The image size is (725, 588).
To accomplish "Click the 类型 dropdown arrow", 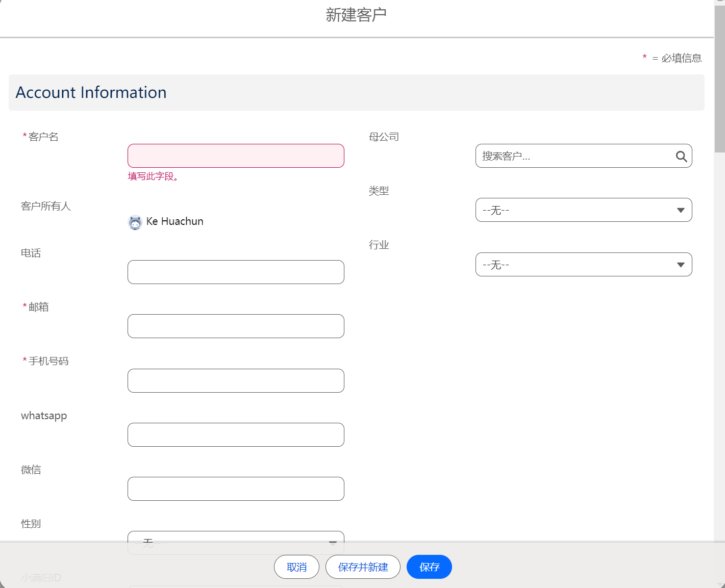I will pyautogui.click(x=681, y=211).
